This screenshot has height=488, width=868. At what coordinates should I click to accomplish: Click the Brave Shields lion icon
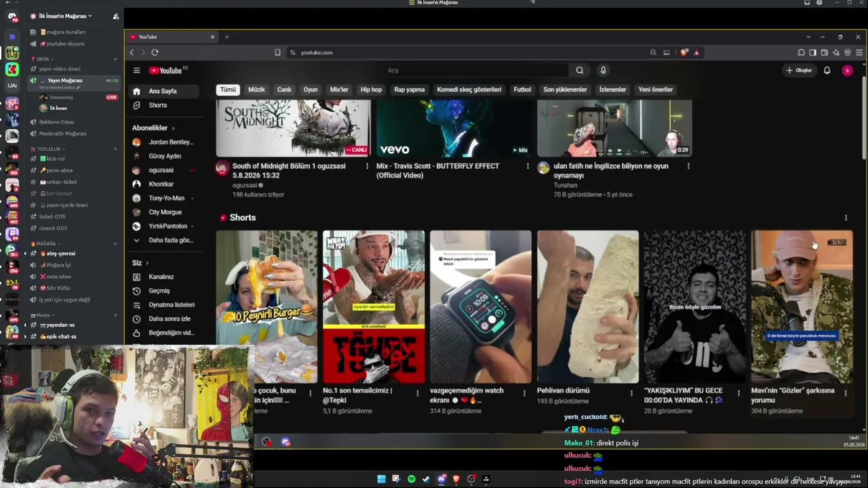coord(684,52)
